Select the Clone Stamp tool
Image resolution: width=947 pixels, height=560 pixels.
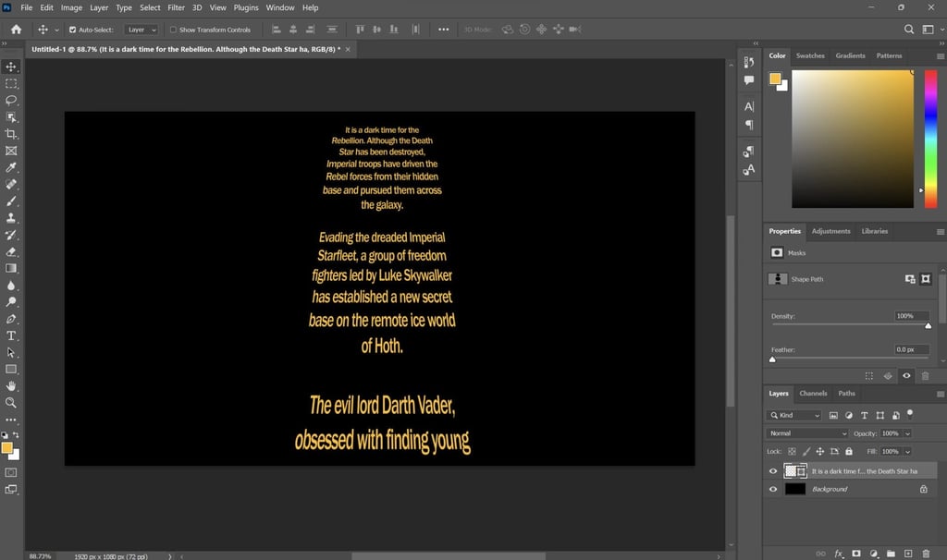point(11,218)
